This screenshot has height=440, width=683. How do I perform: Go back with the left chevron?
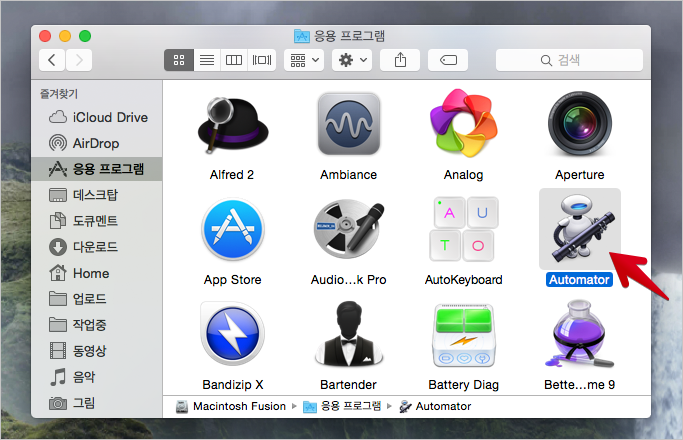(52, 60)
